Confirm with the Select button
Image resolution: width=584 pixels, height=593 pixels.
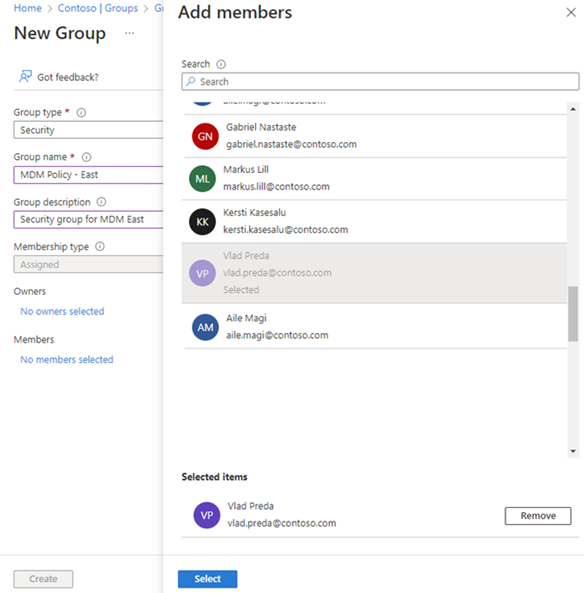(x=208, y=579)
